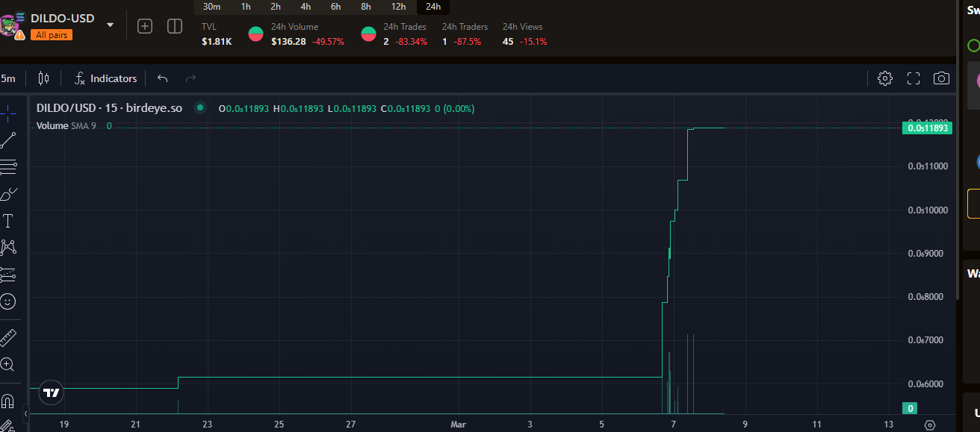Switch to split layout view
Viewport: 980px width, 432px height.
(x=175, y=26)
